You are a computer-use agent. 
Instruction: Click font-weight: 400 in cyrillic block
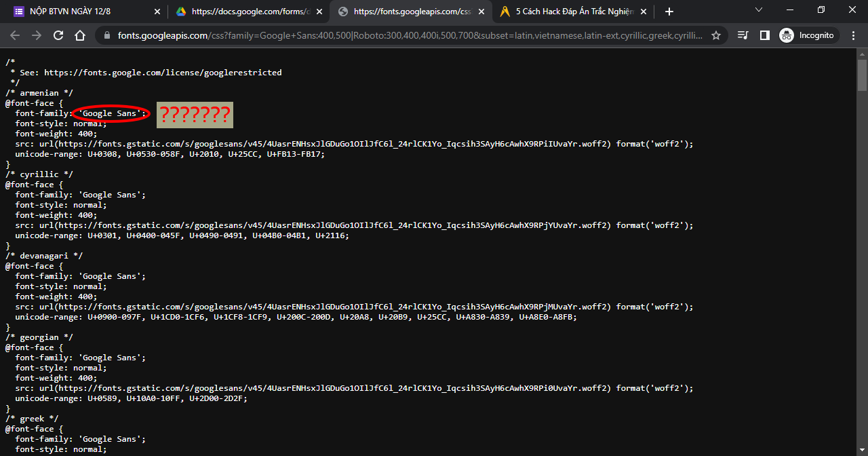[56, 215]
